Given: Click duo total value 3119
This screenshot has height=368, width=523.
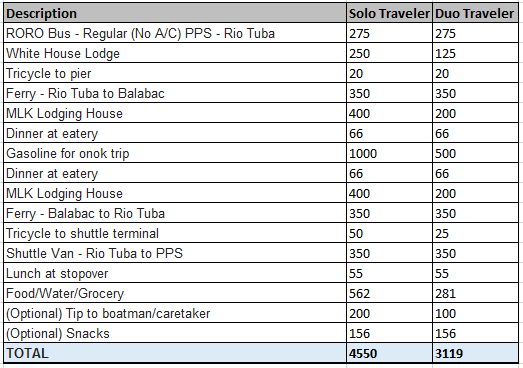Looking at the screenshot, I should point(475,353).
